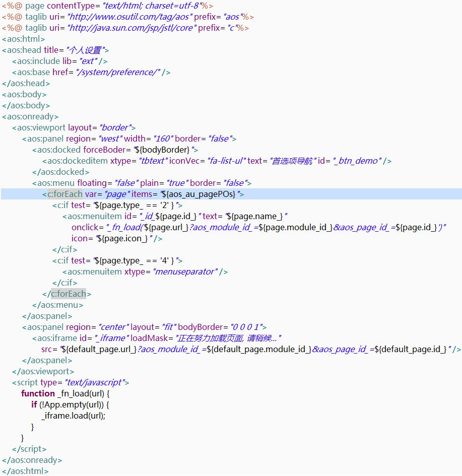Click the text value 首选项导航
Screen dimensions: 462x476
(292, 161)
